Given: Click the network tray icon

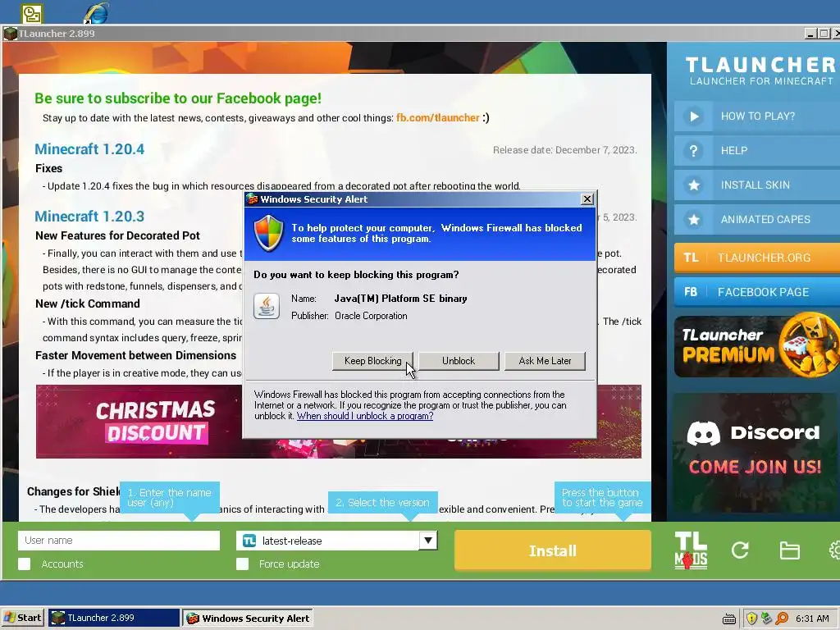Looking at the screenshot, I should point(767,619).
